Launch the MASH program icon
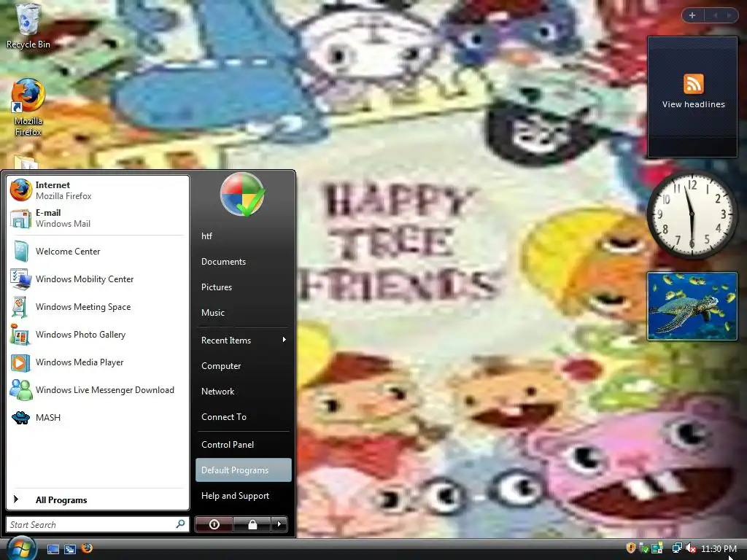This screenshot has width=747, height=560. (x=21, y=418)
